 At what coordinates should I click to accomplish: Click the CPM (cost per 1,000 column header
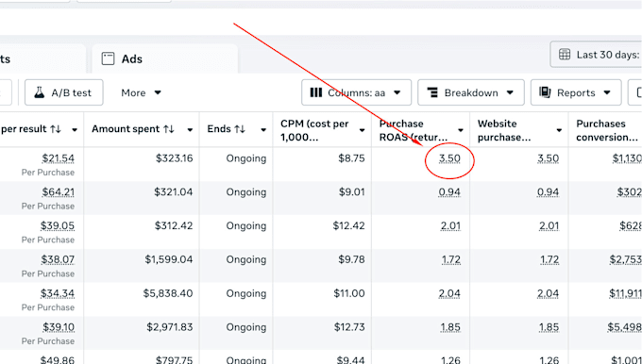pyautogui.click(x=314, y=130)
